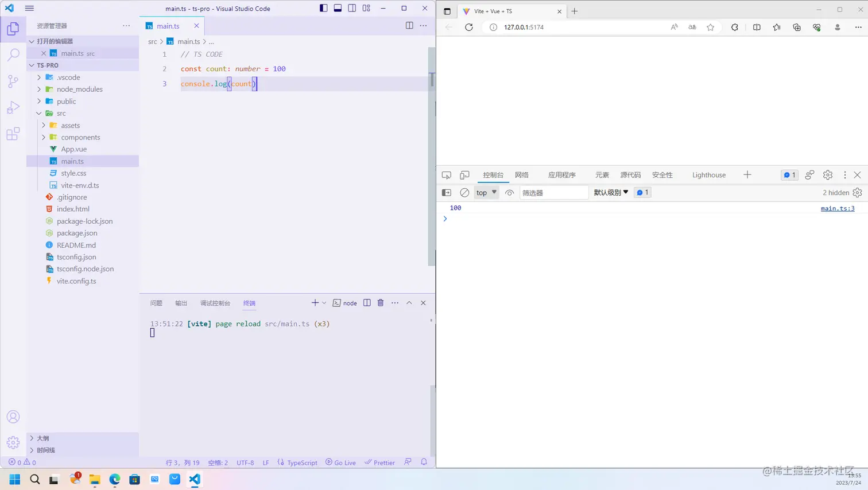
Task: Split the terminal pane
Action: click(x=367, y=302)
